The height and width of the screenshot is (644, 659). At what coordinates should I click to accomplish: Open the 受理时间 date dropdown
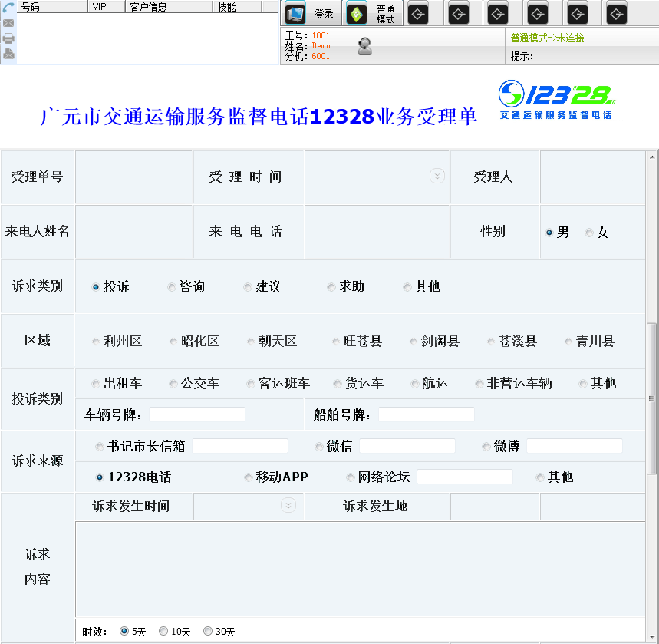pyautogui.click(x=437, y=176)
